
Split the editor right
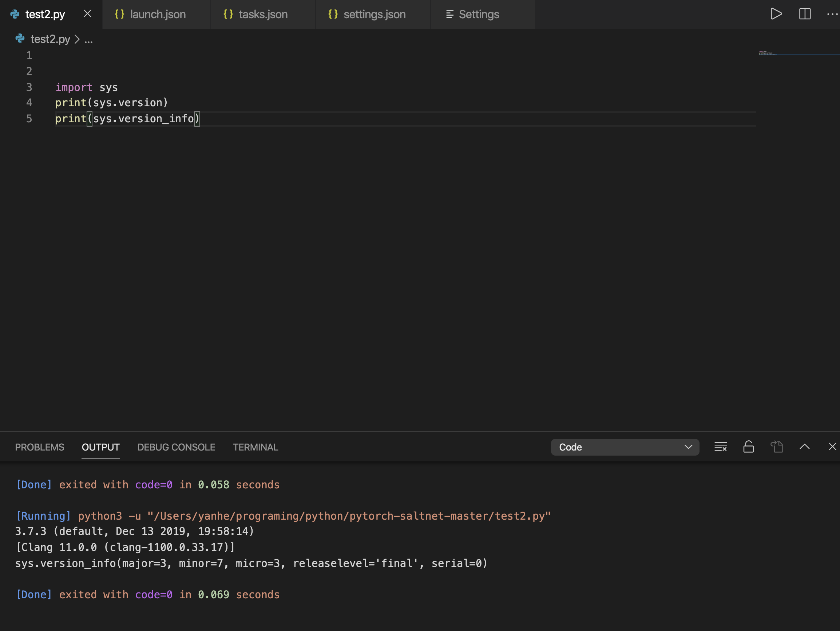[x=804, y=14]
